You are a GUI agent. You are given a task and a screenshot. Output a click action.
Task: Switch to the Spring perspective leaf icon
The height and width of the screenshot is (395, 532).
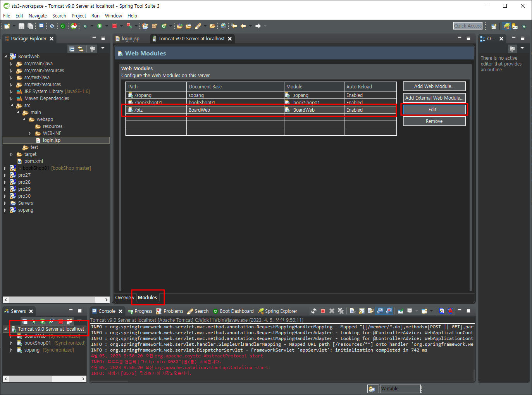point(507,26)
